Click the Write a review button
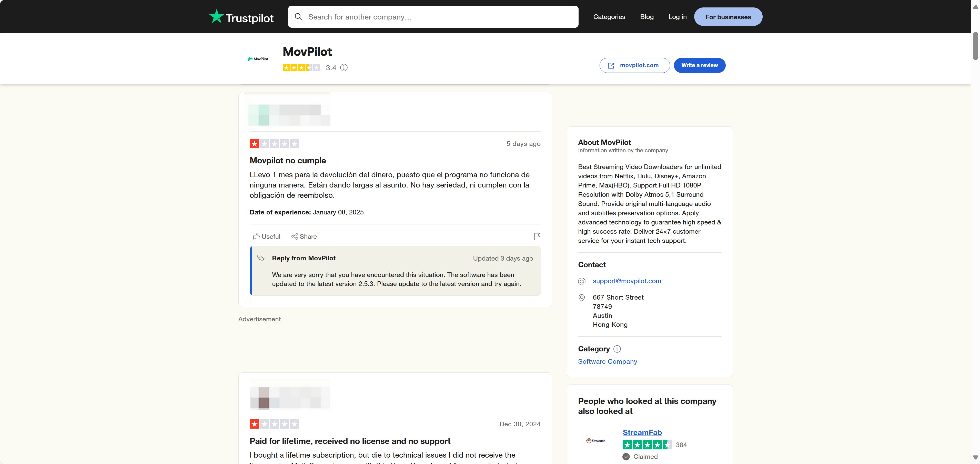 [699, 65]
